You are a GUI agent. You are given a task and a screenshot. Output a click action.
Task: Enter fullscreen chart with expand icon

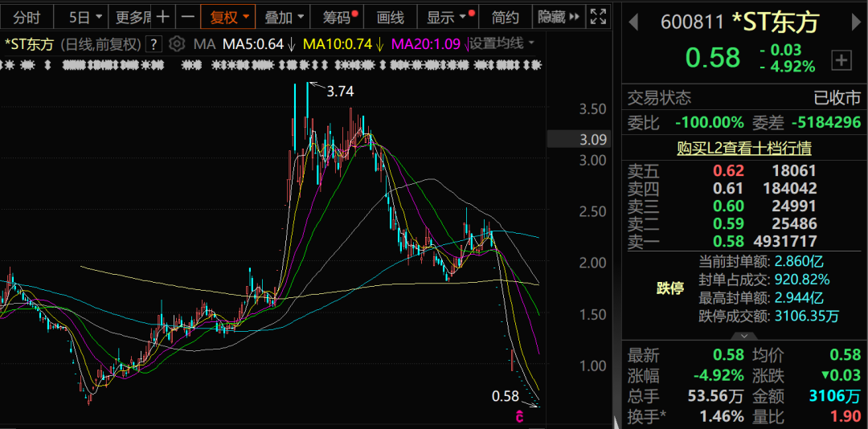[598, 17]
